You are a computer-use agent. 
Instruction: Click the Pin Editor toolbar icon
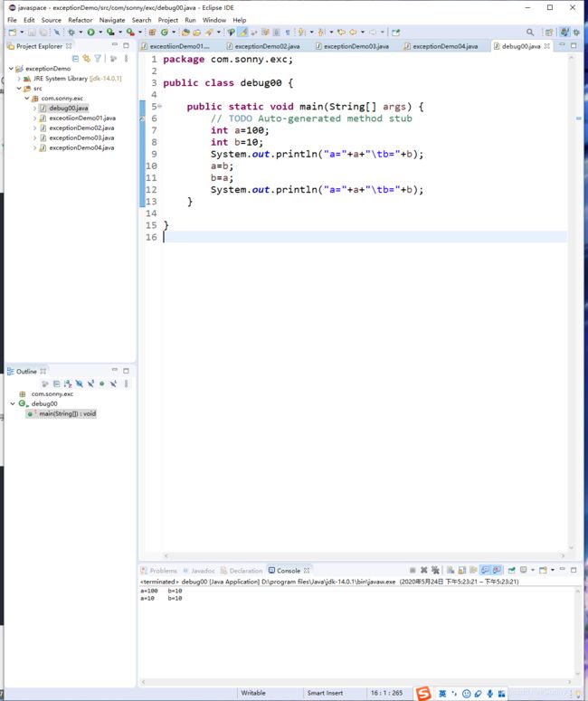(x=395, y=33)
